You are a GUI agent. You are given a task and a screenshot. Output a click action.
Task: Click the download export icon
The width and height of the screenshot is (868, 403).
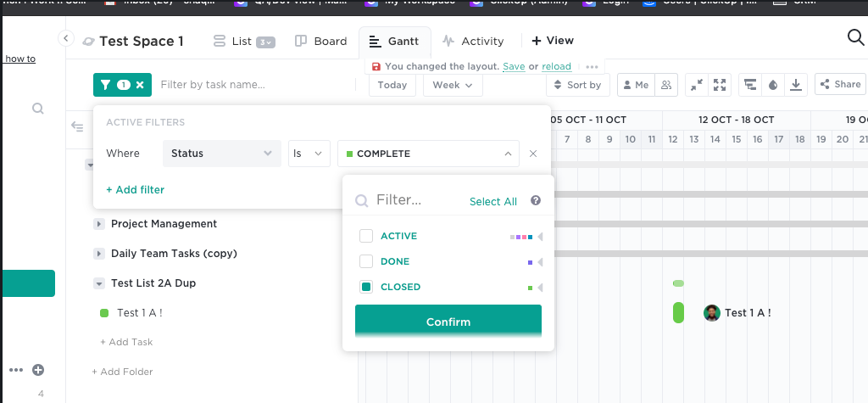pyautogui.click(x=796, y=85)
